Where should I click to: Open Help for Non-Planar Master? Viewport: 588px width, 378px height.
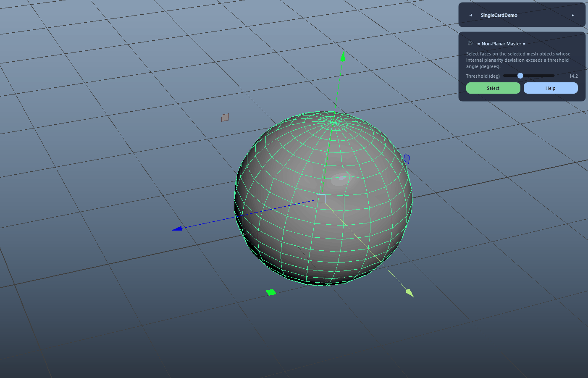(x=551, y=88)
